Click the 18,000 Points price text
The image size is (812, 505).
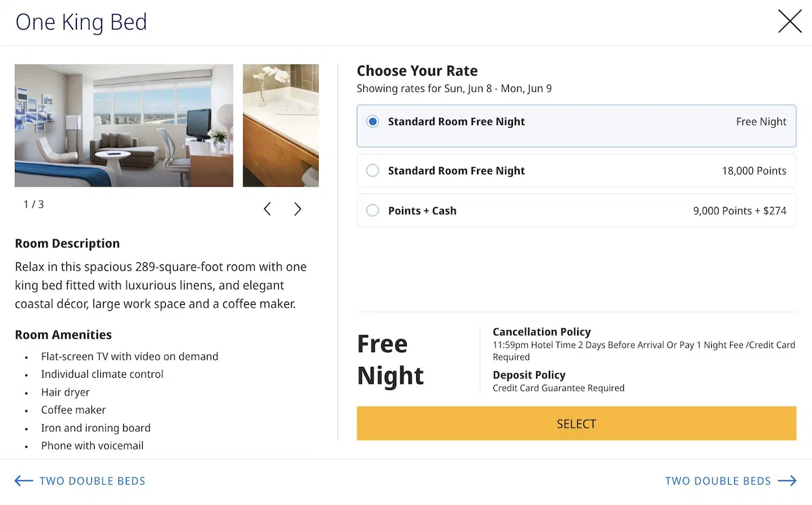tap(754, 171)
